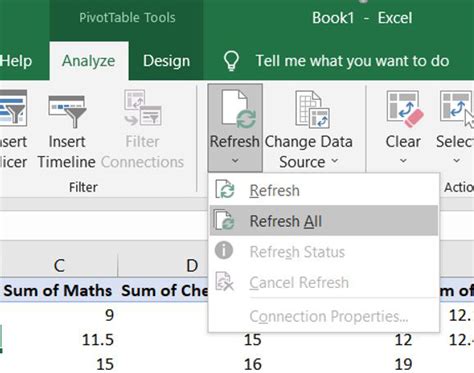The image size is (474, 373).
Task: Click the Insert Timeline label
Action: [67, 152]
